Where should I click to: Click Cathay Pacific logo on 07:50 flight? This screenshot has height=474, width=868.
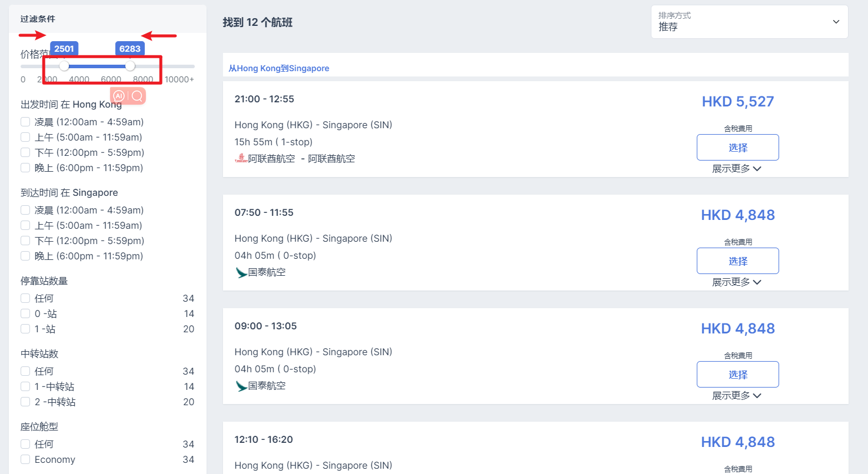(241, 272)
